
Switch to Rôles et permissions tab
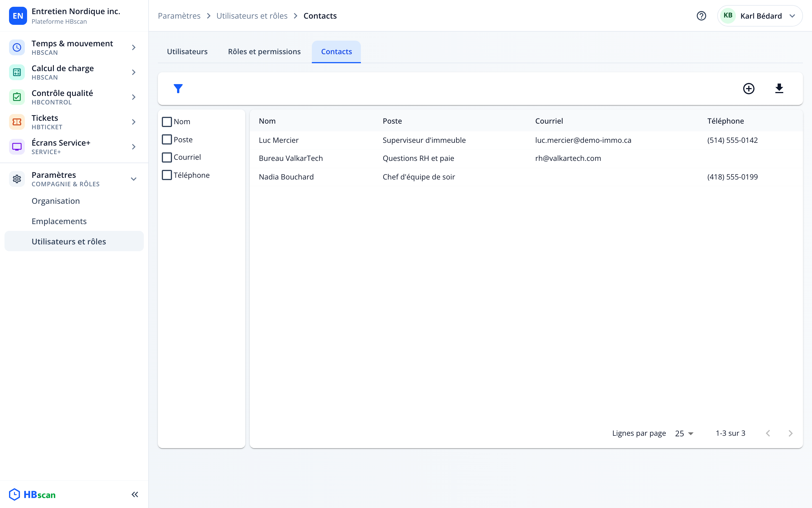coord(264,52)
